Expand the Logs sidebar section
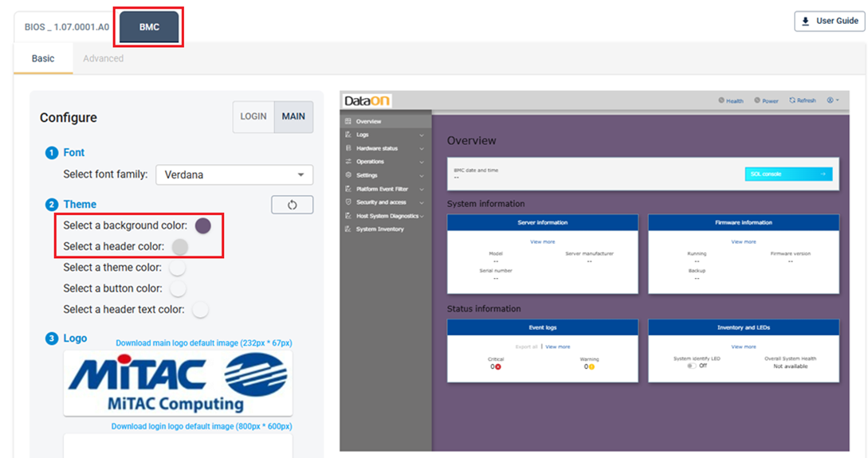Image resolution: width=868 pixels, height=458 pixels. (x=421, y=135)
